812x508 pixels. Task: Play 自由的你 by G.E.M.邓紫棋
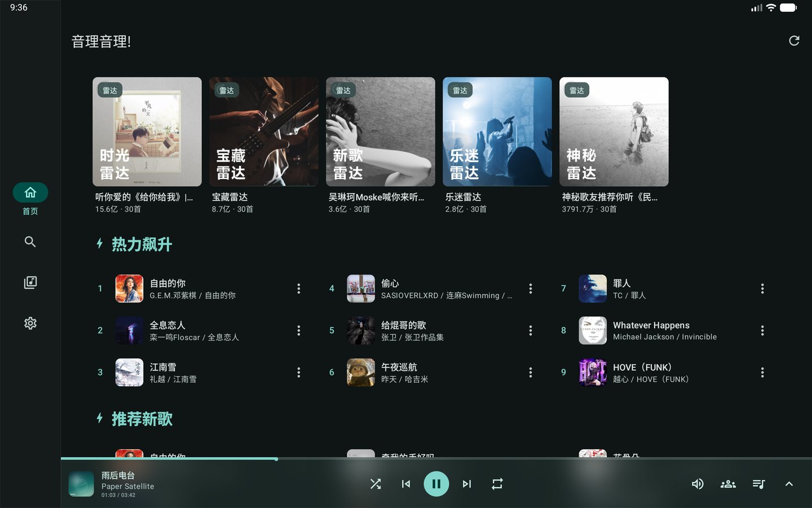click(203, 288)
